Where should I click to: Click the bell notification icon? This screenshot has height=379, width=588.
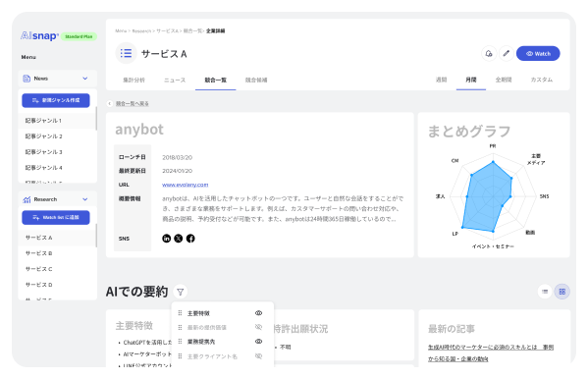click(489, 54)
